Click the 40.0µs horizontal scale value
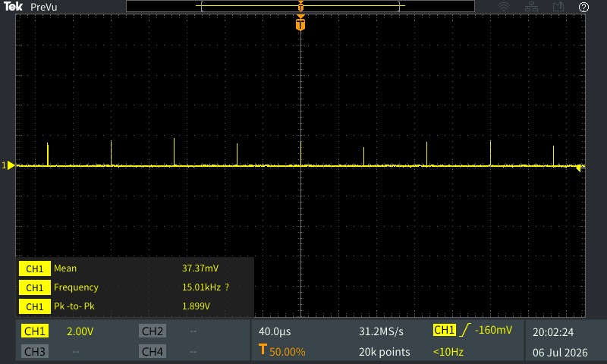This screenshot has height=364, width=607. 275,331
